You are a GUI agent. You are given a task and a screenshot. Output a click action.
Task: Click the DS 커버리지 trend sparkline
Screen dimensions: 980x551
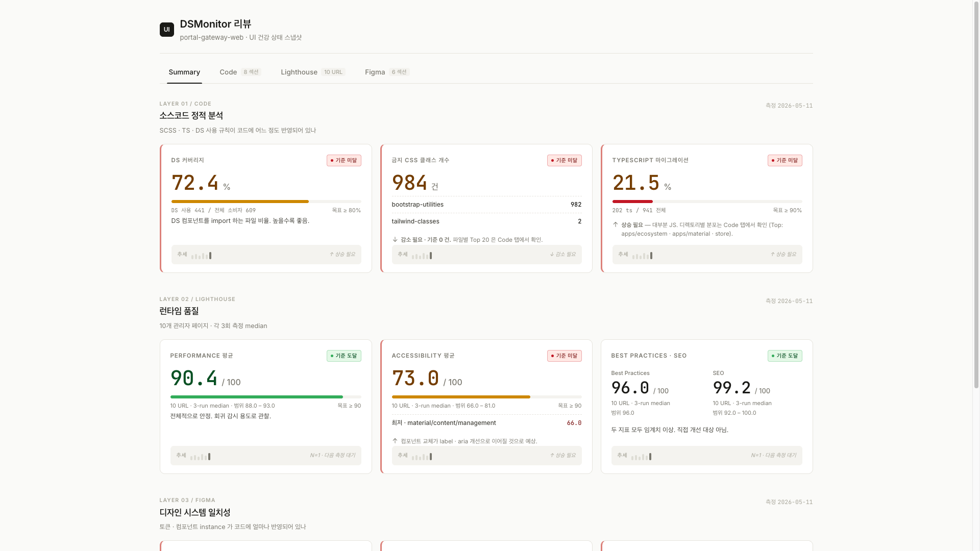201,255
